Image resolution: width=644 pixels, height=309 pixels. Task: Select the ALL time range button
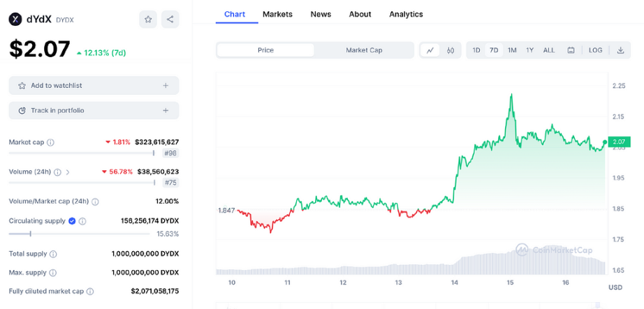[549, 50]
